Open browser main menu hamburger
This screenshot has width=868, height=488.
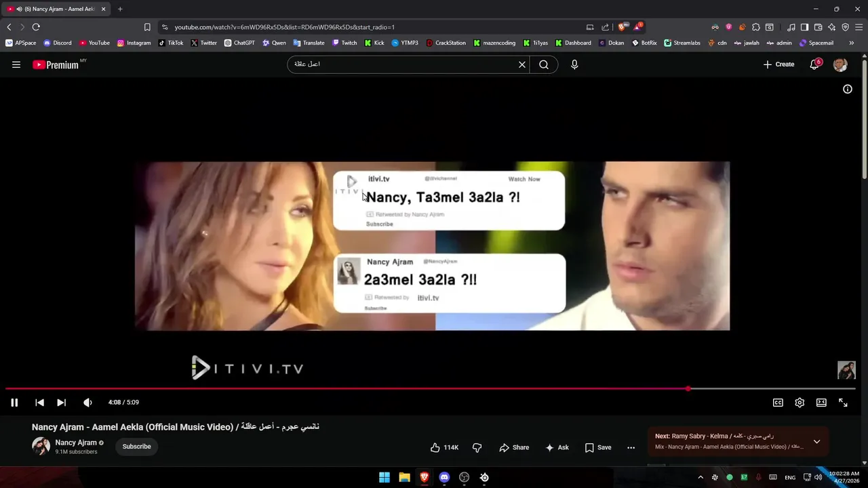pos(859,27)
